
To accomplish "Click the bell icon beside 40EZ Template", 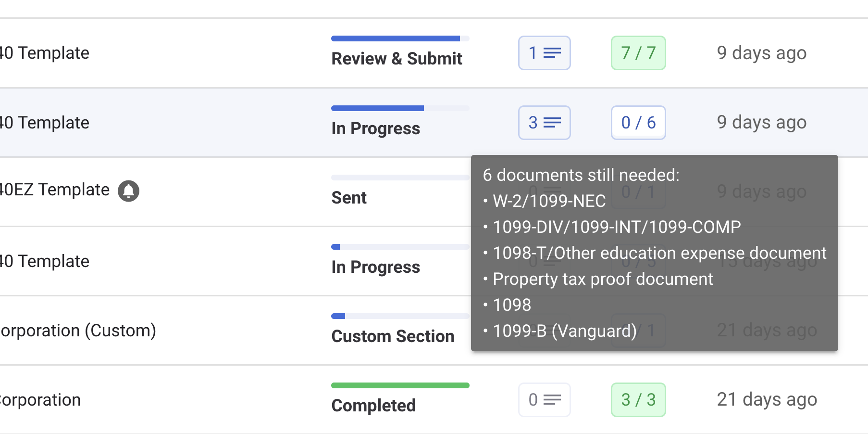I will point(129,191).
